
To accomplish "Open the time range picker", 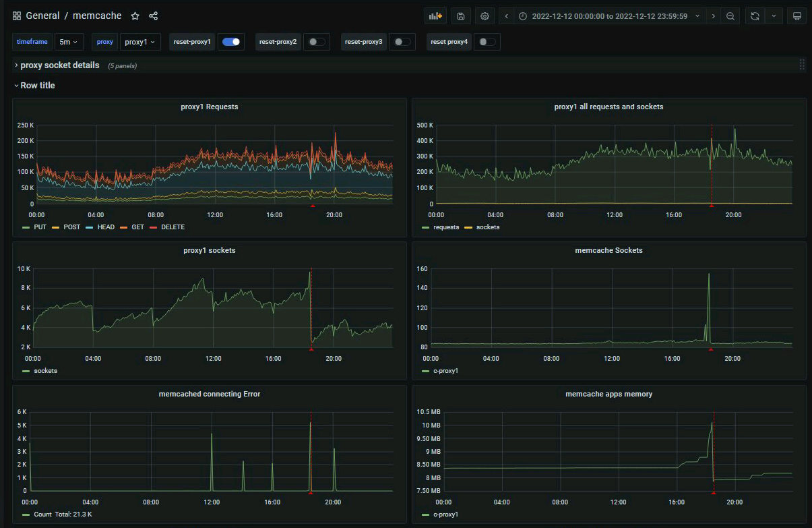I will click(610, 16).
